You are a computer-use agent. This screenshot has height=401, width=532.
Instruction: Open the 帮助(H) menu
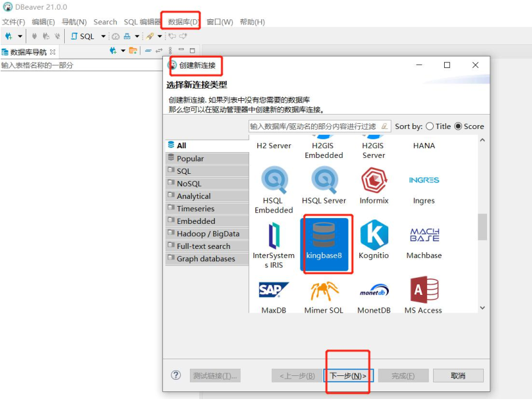252,22
